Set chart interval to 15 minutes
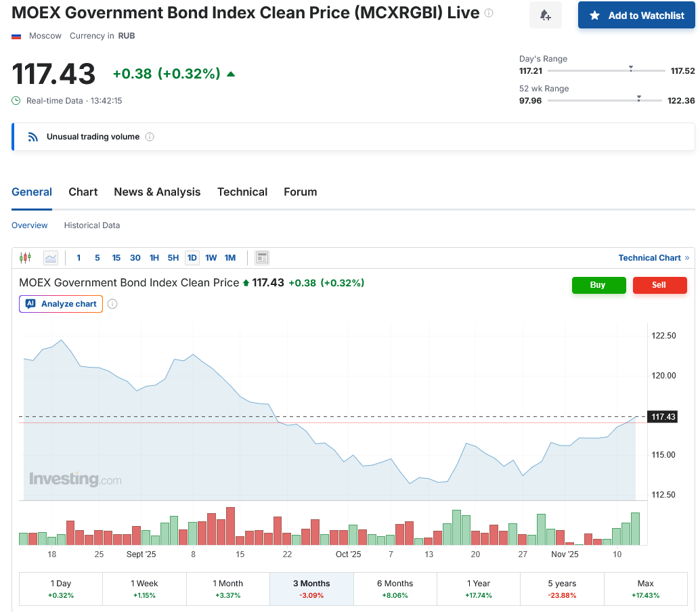Screen dimensions: 700x612 [x=116, y=258]
